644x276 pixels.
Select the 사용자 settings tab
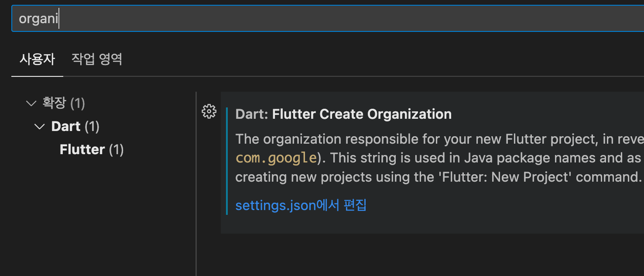point(37,59)
